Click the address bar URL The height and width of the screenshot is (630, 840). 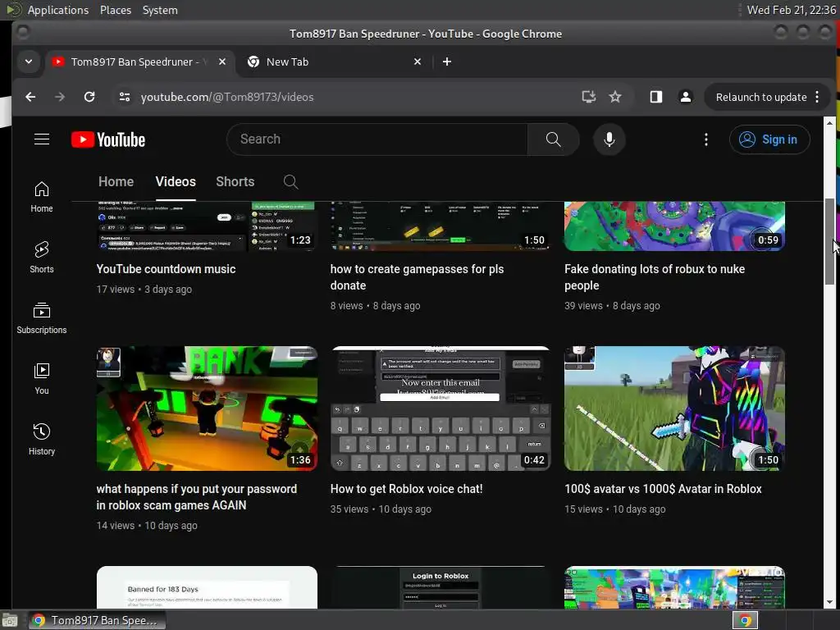(227, 97)
